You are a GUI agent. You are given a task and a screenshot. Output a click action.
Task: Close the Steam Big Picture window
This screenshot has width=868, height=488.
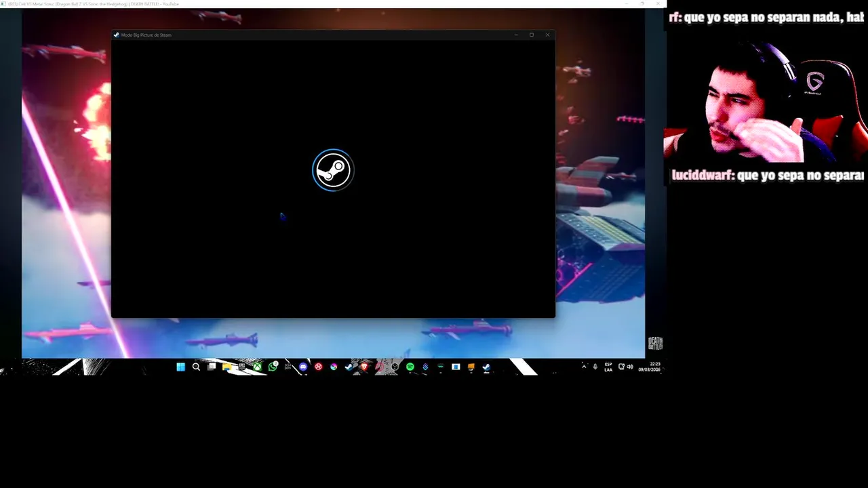(547, 35)
